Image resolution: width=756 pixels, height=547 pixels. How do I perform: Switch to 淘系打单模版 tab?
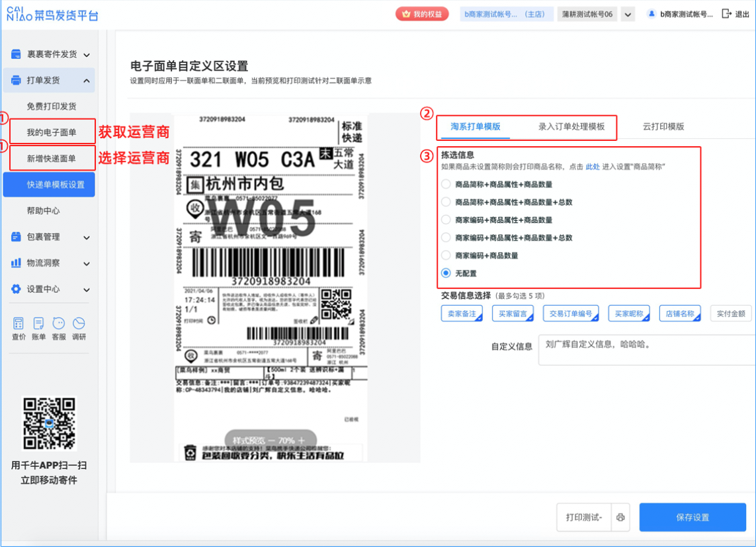476,126
